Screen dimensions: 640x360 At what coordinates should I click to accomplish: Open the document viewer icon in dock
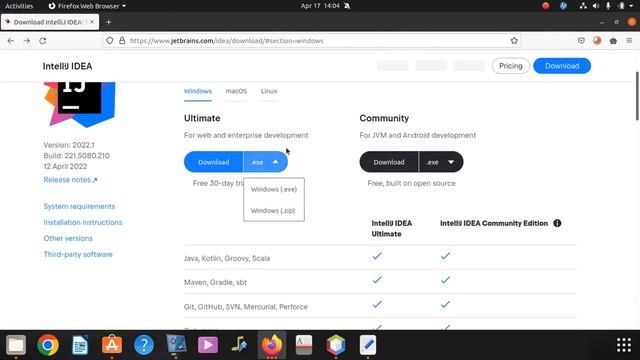[x=304, y=345]
